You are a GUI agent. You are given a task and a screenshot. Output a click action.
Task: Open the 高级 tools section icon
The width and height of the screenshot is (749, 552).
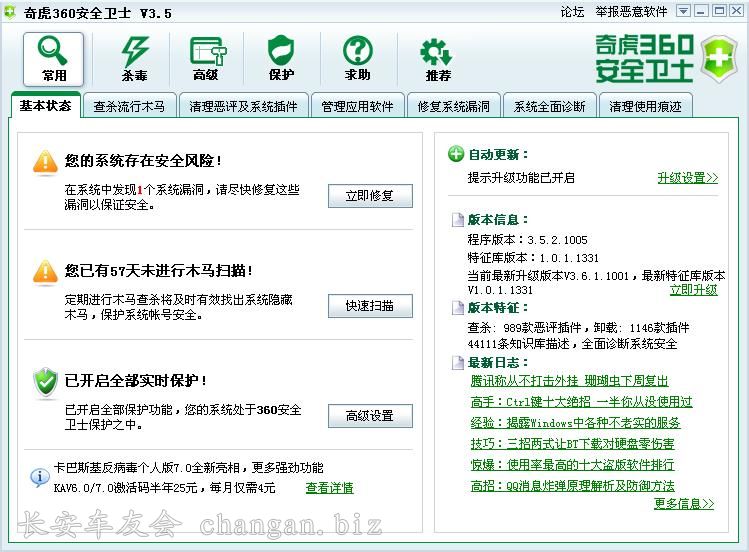[208, 59]
